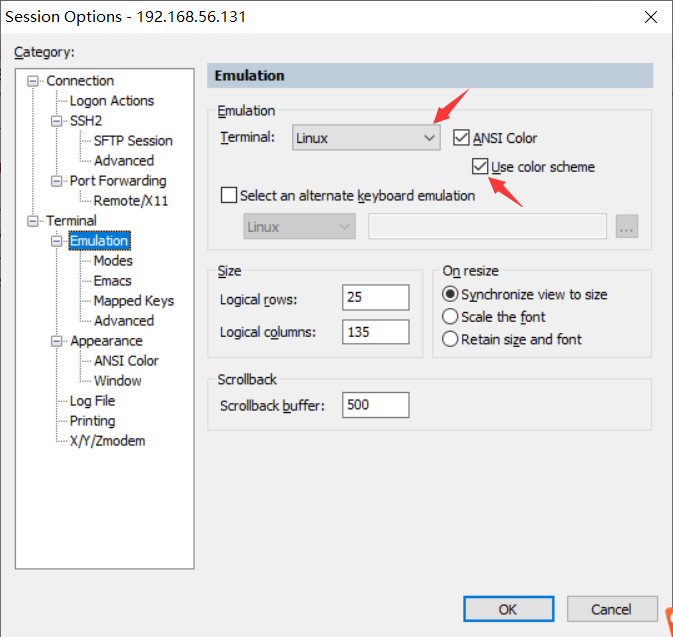Click the Logical columns field

pos(376,332)
